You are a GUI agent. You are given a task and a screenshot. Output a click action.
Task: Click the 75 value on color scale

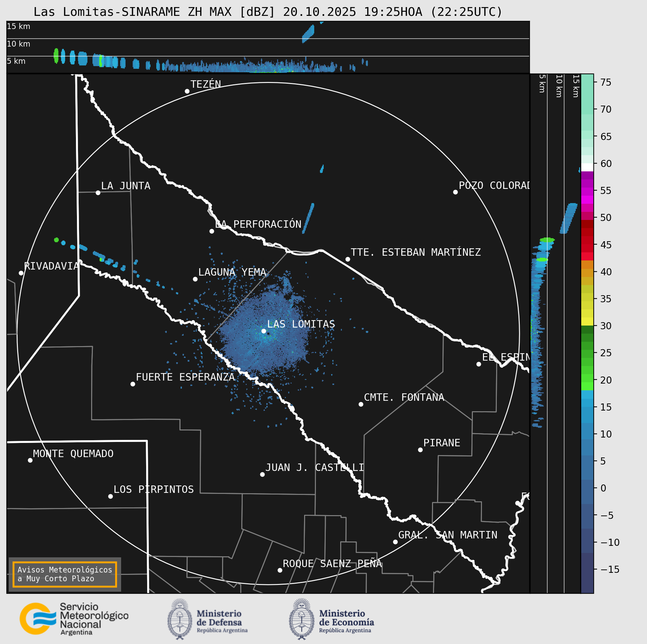[x=606, y=82]
